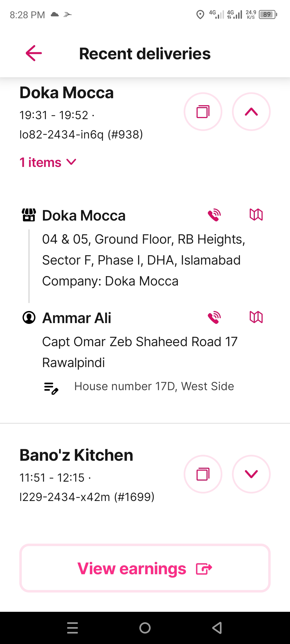Image resolution: width=290 pixels, height=644 pixels.
Task: Collapse the Doka Mocca delivery card
Action: (251, 112)
